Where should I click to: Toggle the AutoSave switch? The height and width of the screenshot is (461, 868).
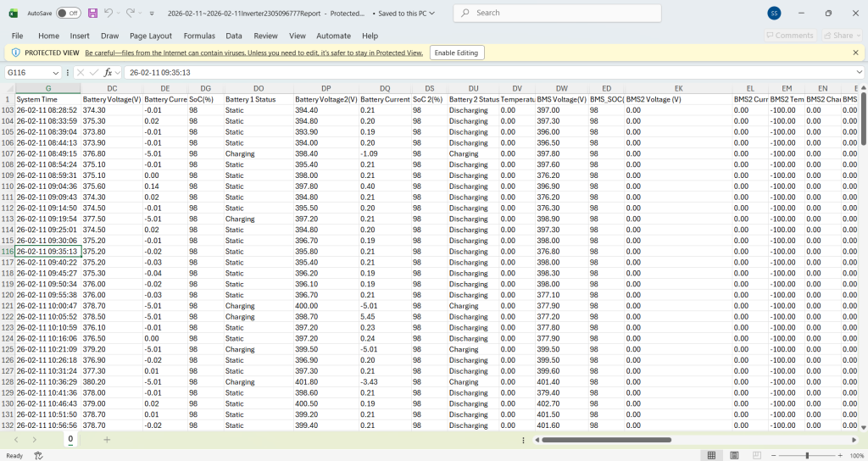(68, 14)
